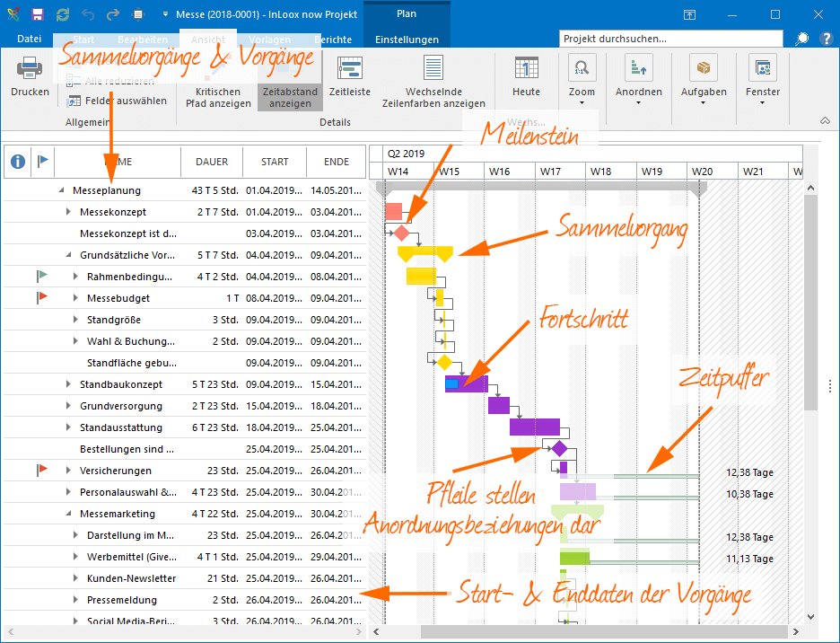Switch to the Bearbeiten ribbon tab
840x643 pixels.
click(x=143, y=40)
